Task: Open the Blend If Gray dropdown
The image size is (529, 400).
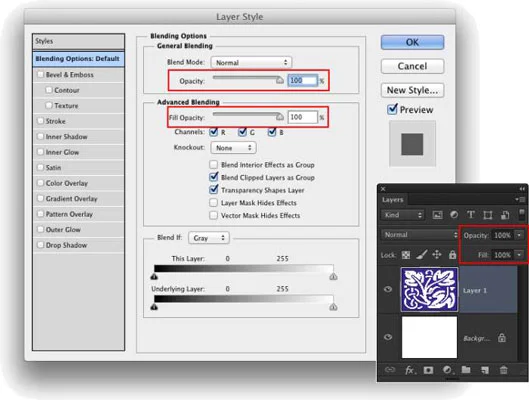Action: coord(209,238)
